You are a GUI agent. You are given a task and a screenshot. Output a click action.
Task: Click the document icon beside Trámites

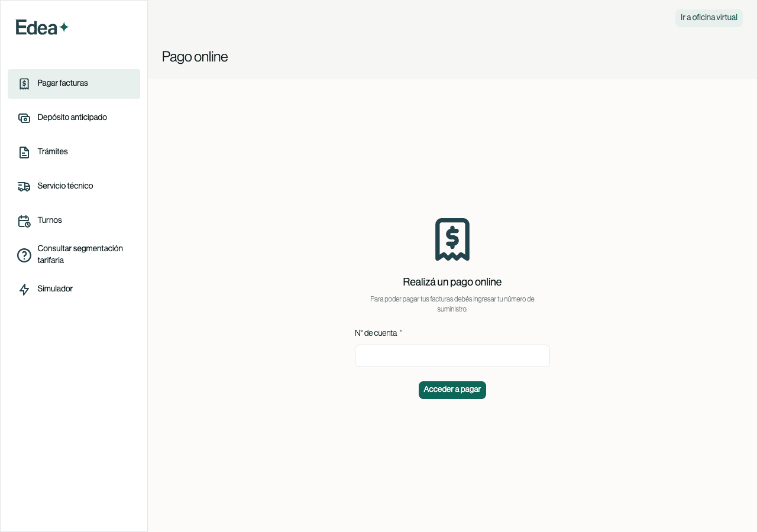click(x=24, y=153)
